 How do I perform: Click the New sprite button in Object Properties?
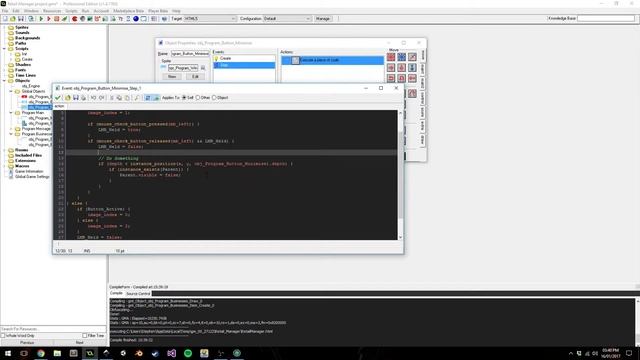coord(172,77)
